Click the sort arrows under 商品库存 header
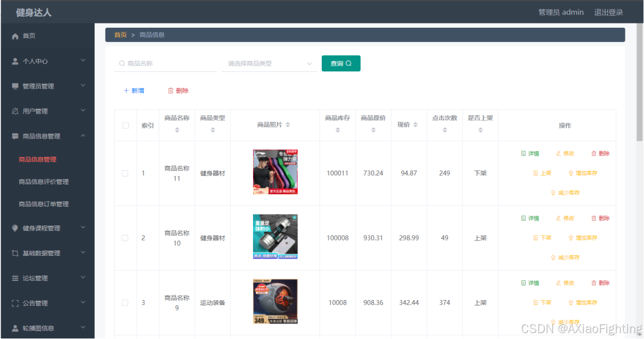 338,130
